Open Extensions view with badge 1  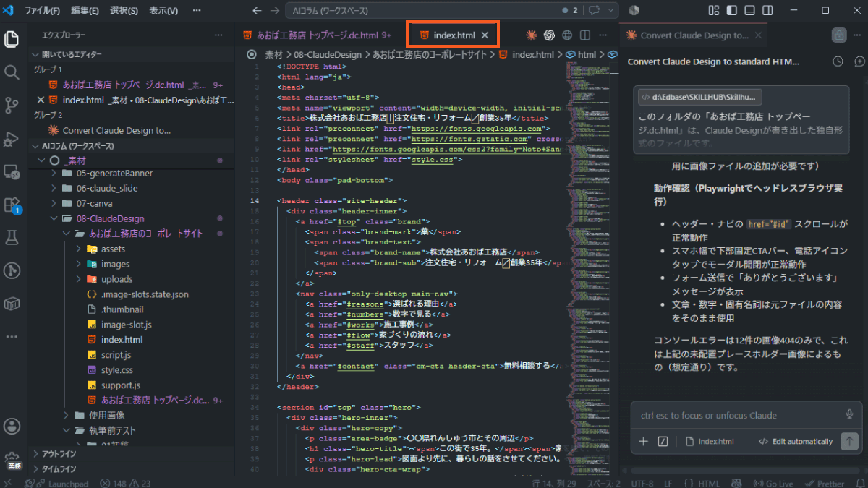12,205
